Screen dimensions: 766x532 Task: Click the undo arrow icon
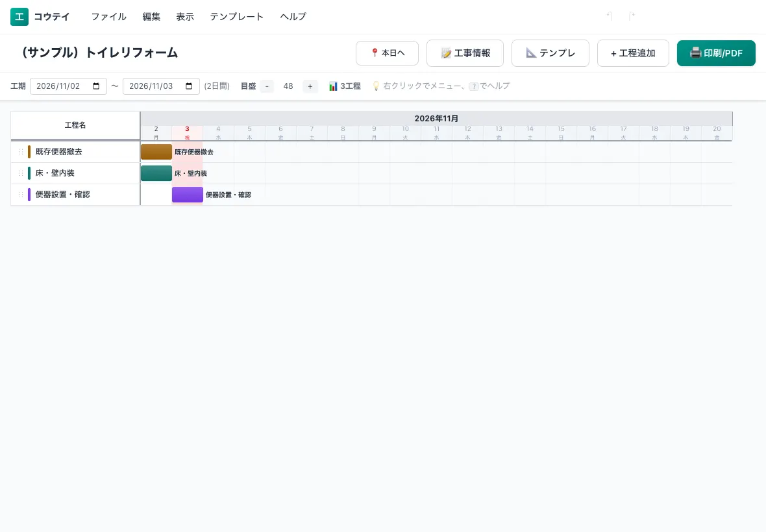[x=610, y=16]
